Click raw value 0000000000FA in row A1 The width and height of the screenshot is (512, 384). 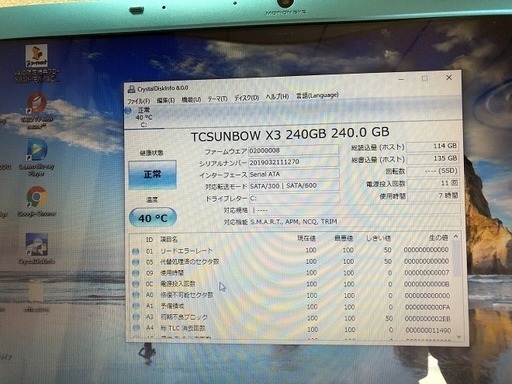click(427, 307)
